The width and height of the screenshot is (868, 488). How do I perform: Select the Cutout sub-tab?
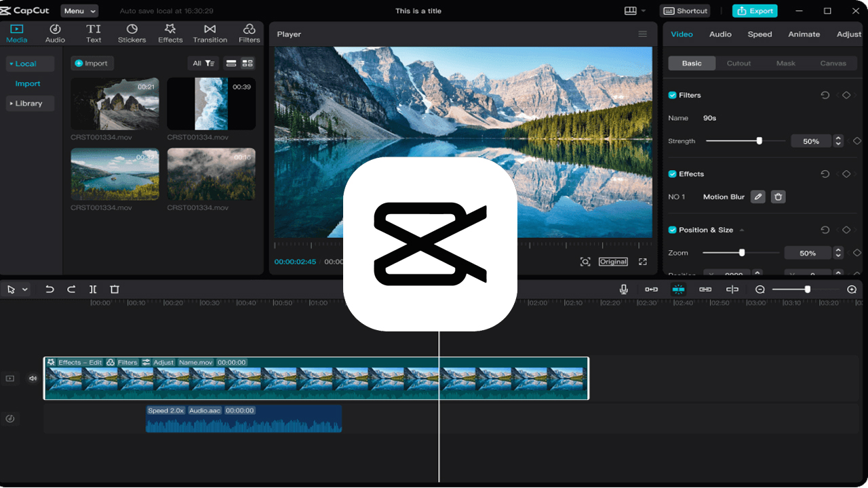click(738, 63)
